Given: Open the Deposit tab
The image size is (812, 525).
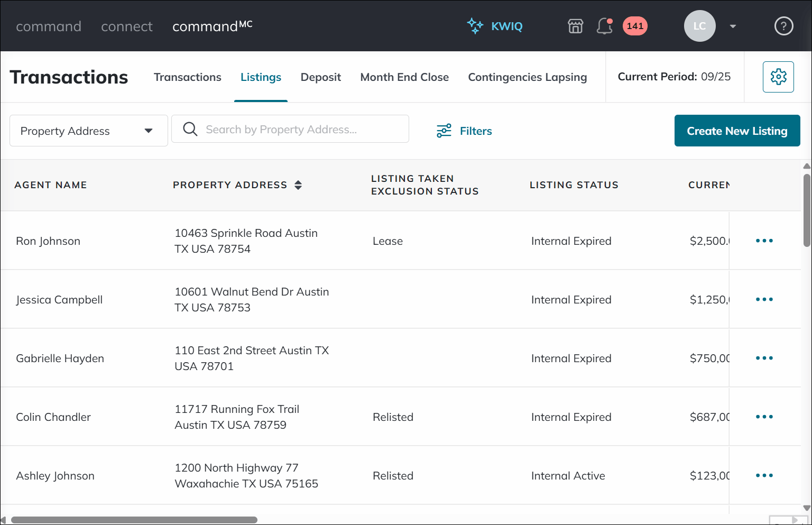Looking at the screenshot, I should (x=321, y=77).
